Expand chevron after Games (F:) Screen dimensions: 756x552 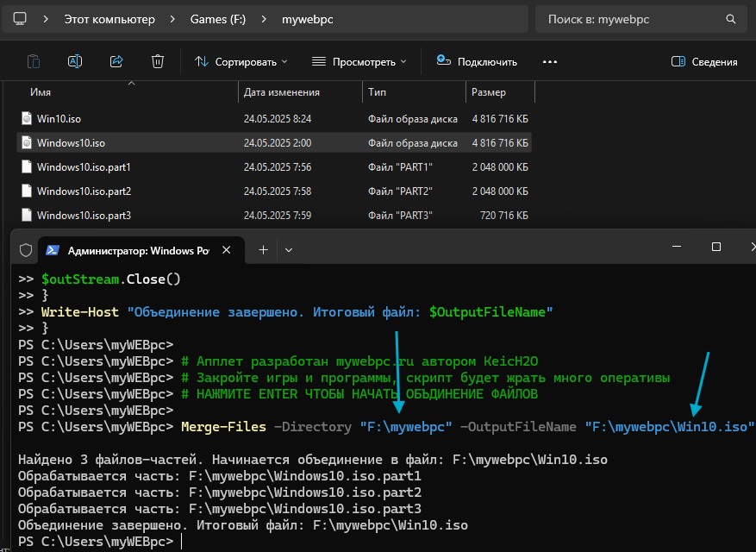pos(264,19)
